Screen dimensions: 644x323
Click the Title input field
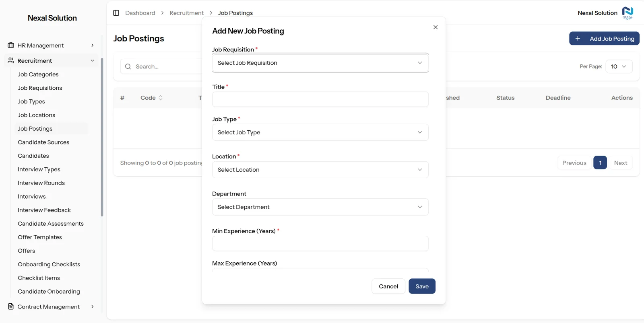coord(320,99)
